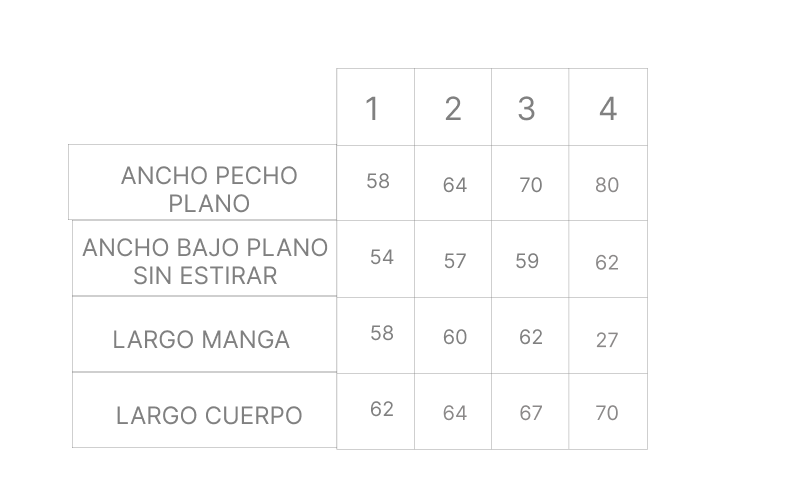The height and width of the screenshot is (500, 792).
Task: Click the LARGO MANGA cell showing 60
Action: (455, 337)
